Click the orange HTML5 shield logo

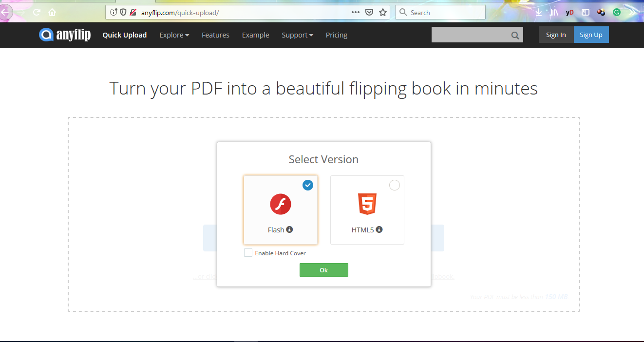click(x=367, y=204)
